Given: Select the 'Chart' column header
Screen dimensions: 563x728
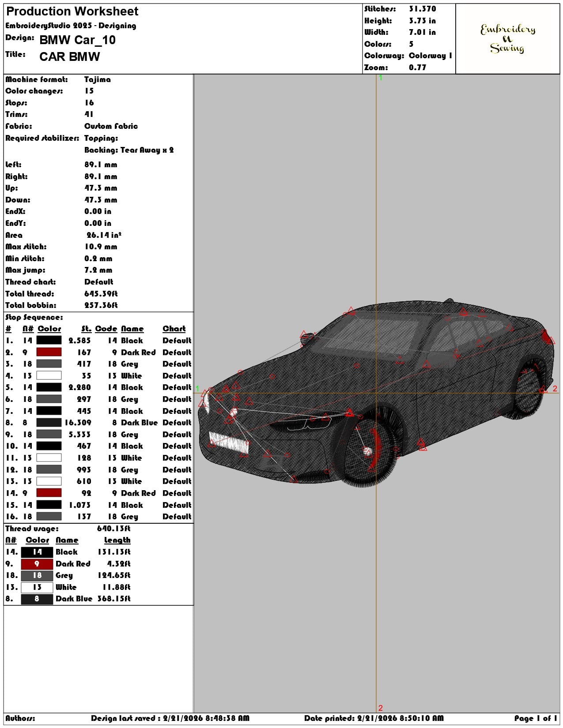Looking at the screenshot, I should click(x=174, y=329).
